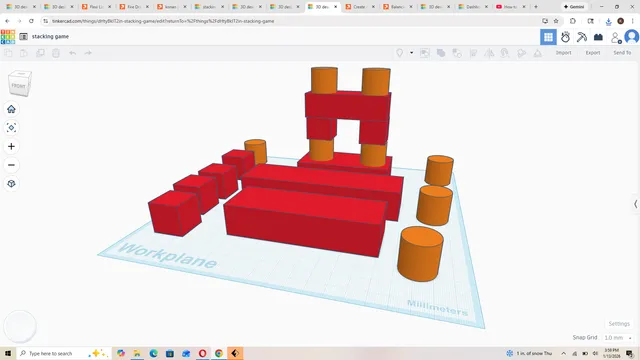Click the Ungroup shapes icon
This screenshot has height=360, width=640.
[x=457, y=53]
